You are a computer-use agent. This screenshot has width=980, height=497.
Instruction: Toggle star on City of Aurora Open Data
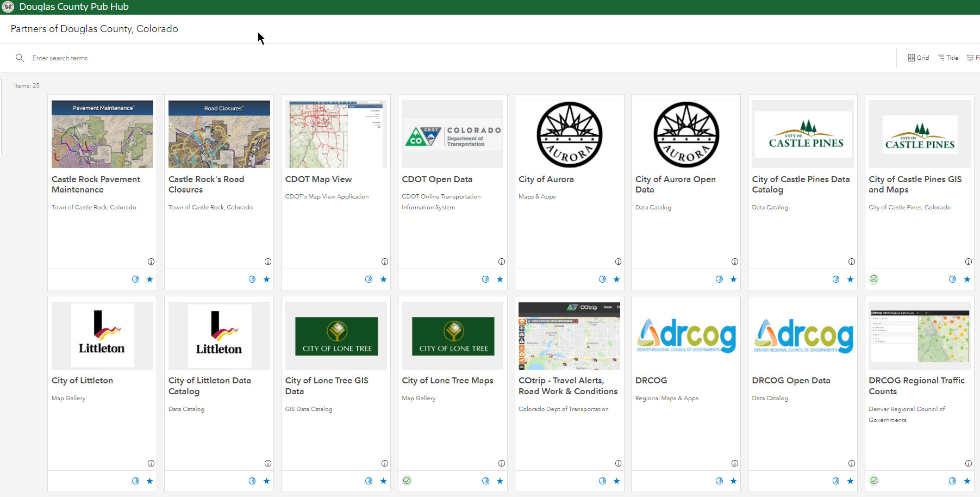(x=733, y=279)
